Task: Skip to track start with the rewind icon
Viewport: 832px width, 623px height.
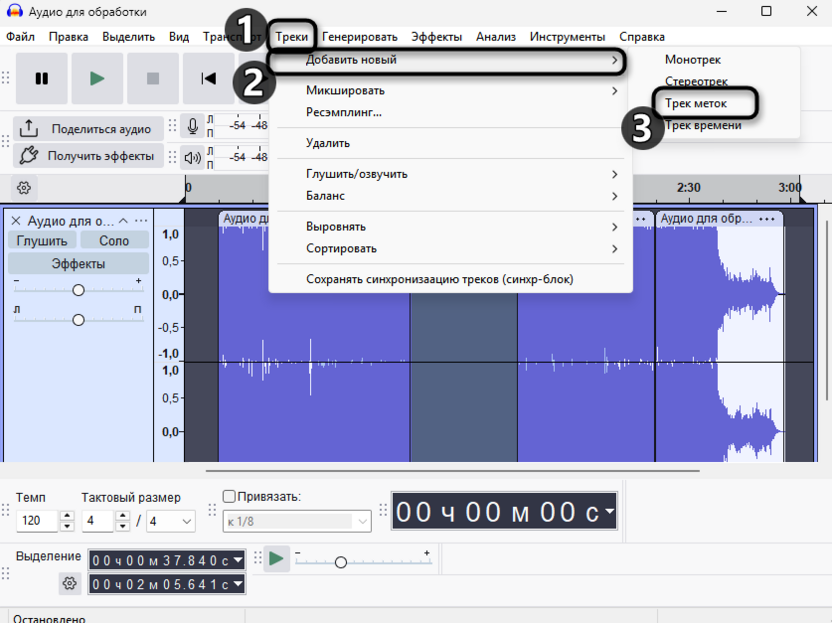Action: pyautogui.click(x=208, y=78)
